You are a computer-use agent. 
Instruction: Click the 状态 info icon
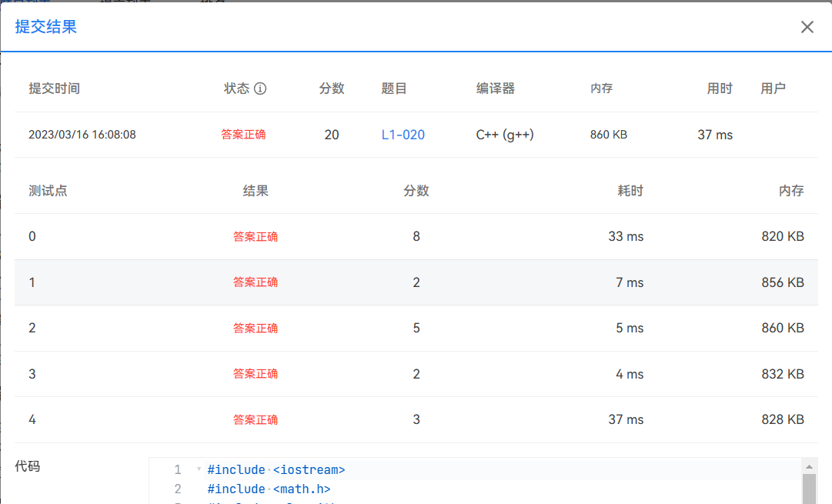261,88
